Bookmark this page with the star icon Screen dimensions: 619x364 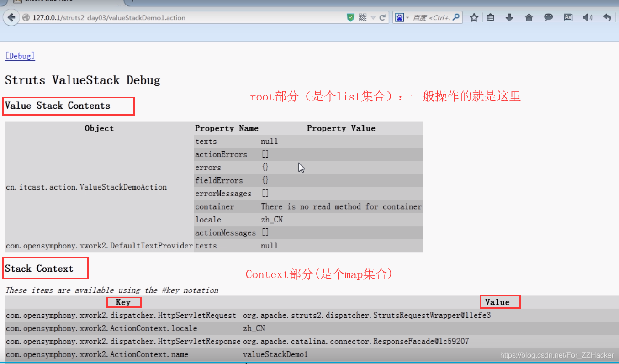[474, 18]
